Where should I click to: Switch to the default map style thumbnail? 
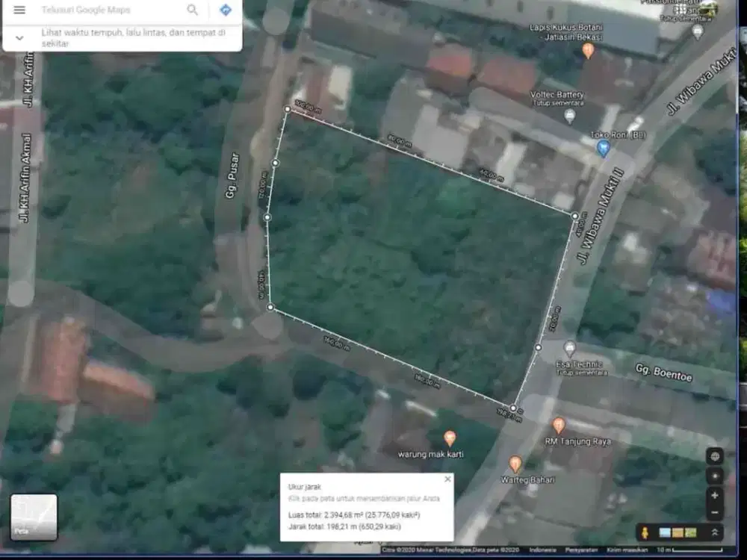tap(664, 532)
